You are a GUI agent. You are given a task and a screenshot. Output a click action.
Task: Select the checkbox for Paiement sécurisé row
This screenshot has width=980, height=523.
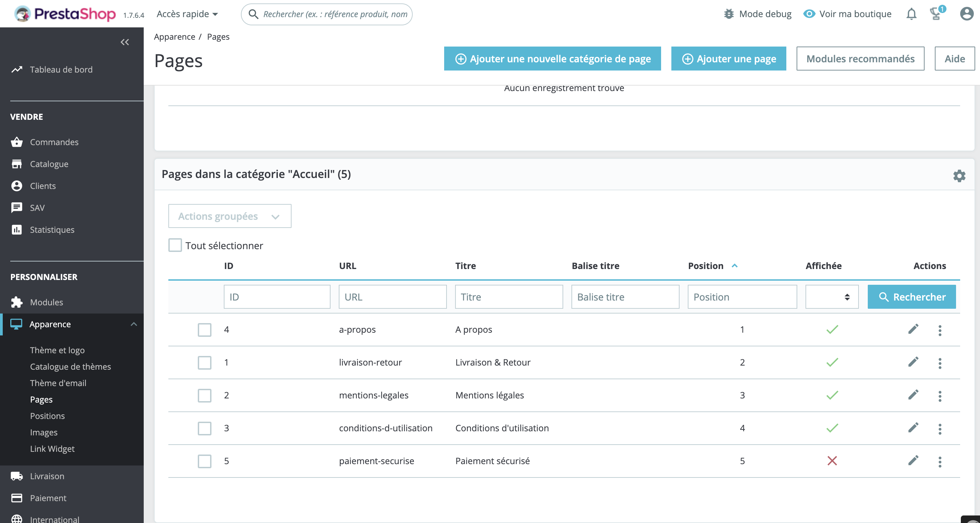pos(205,461)
